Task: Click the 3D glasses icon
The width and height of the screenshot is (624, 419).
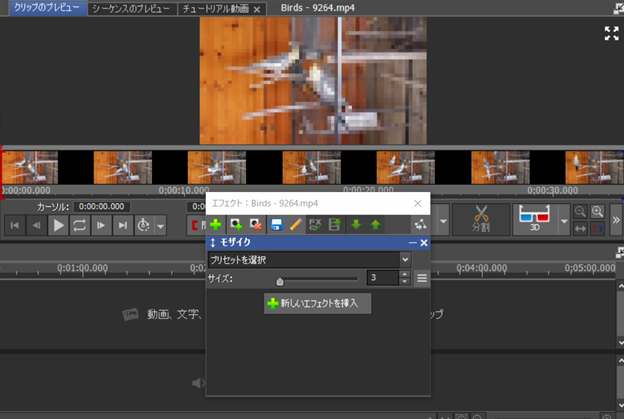Action: point(534,219)
